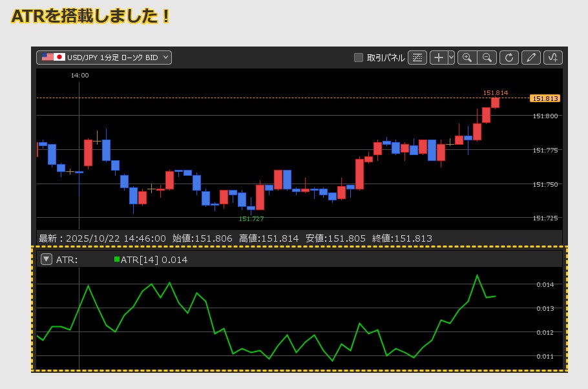
Task: Click the US and Japan flags icon
Action: (54, 58)
